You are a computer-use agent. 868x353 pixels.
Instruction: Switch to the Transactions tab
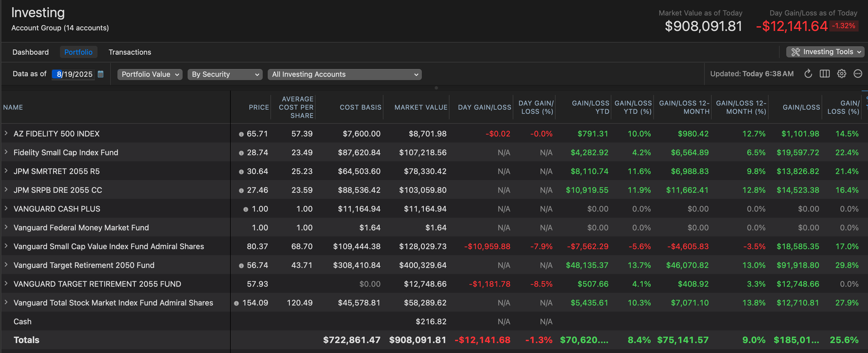[x=130, y=52]
